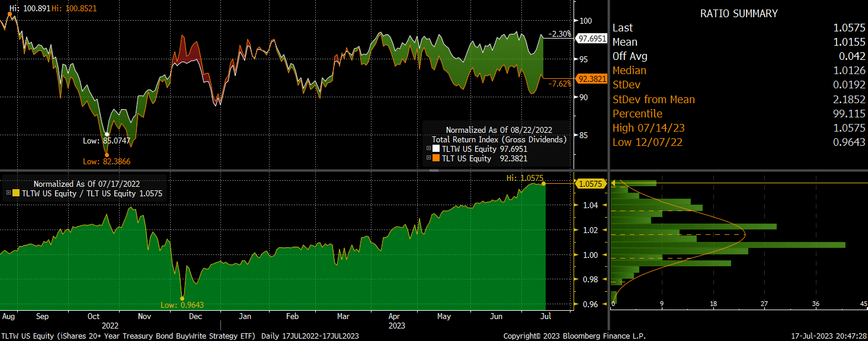Select the 97.6951 price tag on axis

pos(592,38)
